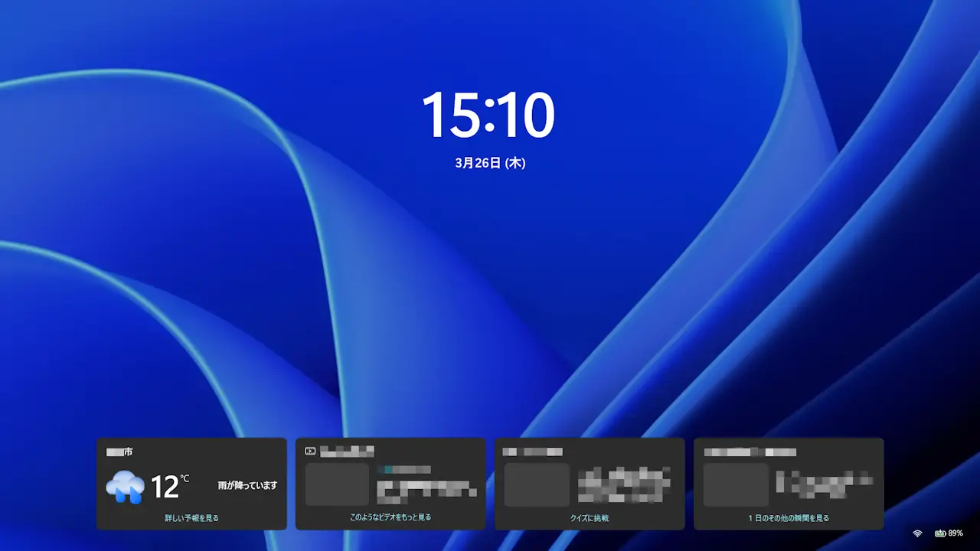The width and height of the screenshot is (980, 551).
Task: Open このようなビデオをもっと見る link
Action: pos(390,517)
